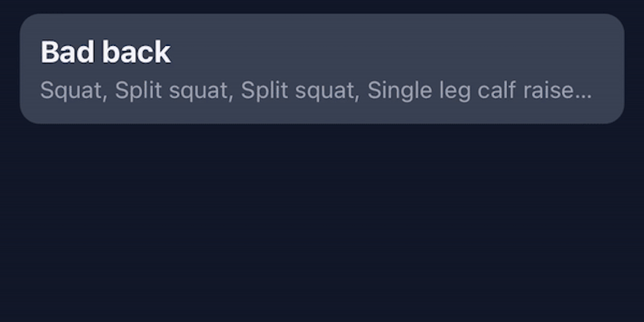
Task: Open the Bad back workout card
Action: [322, 69]
